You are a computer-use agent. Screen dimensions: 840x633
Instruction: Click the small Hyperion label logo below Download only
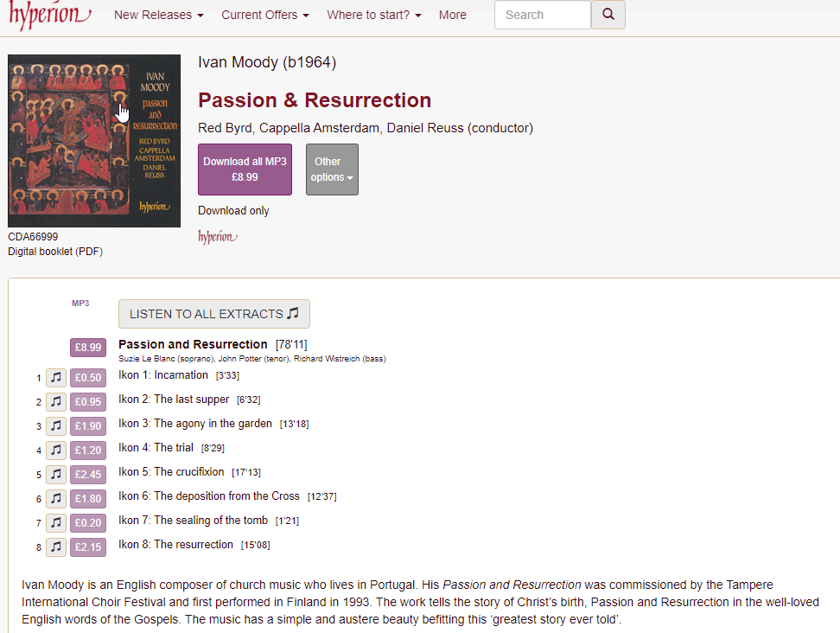[218, 236]
